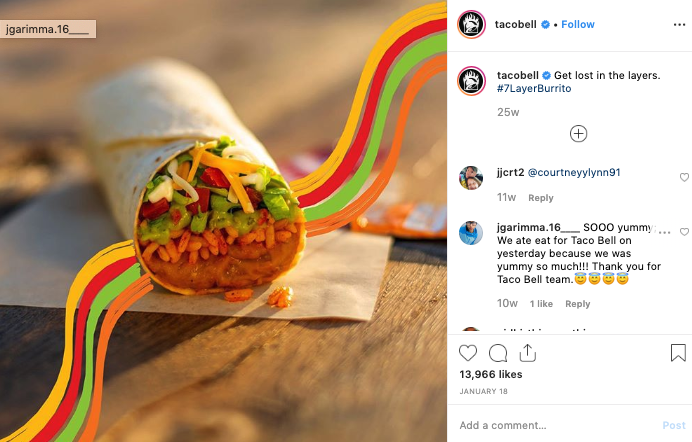This screenshot has width=692, height=442.
Task: Load more comments with the plus circle
Action: pos(578,134)
